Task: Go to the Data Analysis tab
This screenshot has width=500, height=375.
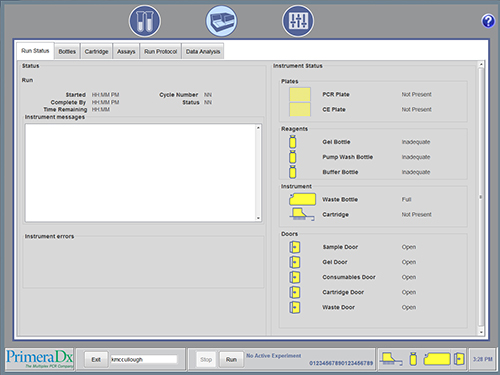Action: pos(203,51)
